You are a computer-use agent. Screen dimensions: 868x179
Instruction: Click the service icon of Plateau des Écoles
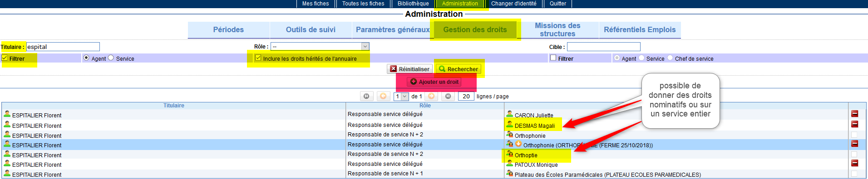[509, 173]
